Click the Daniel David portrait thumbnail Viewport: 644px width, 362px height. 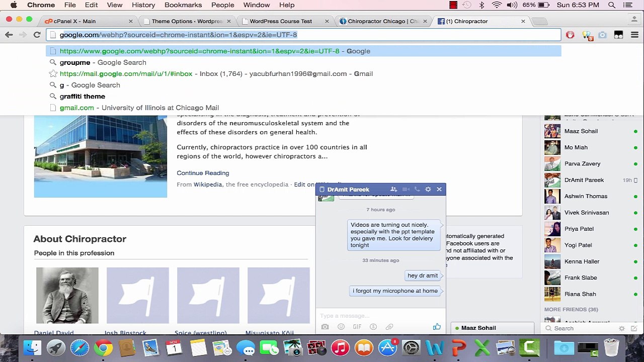click(x=67, y=296)
